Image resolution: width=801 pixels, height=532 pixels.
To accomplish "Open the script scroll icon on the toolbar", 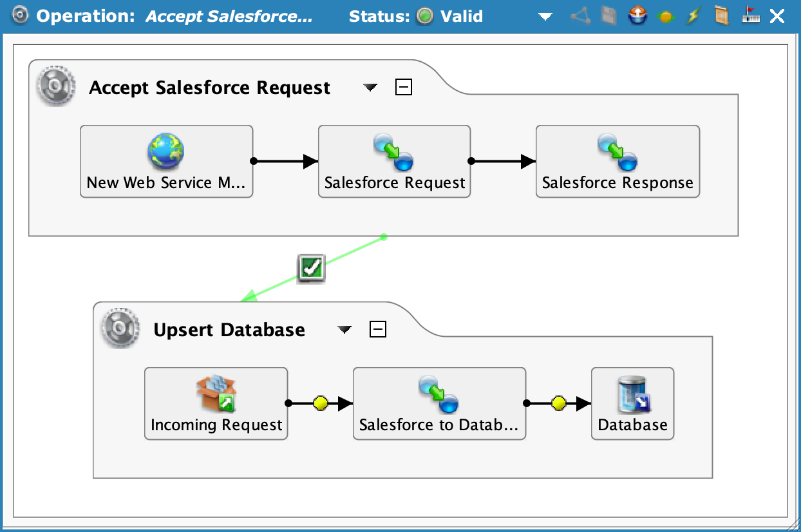I will coord(721,15).
